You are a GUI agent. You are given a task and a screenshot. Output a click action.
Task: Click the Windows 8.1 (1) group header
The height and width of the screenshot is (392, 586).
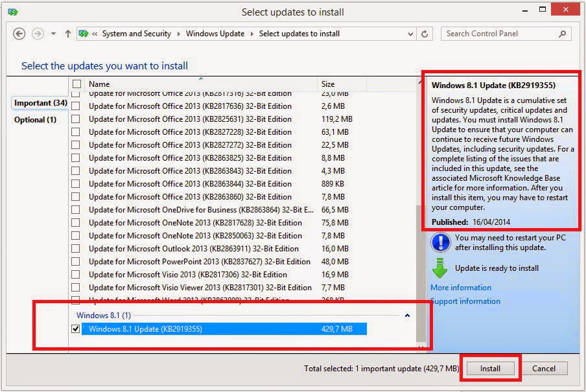tap(104, 316)
